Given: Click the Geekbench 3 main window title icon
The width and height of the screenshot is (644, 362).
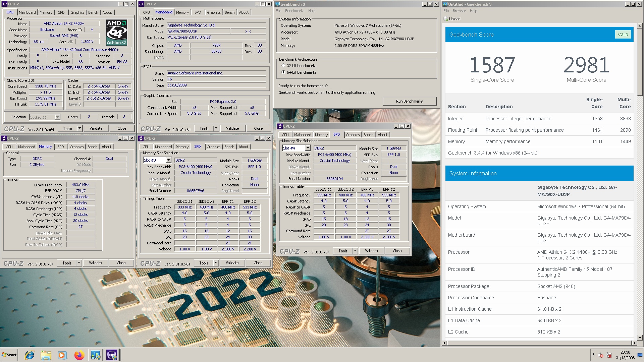Looking at the screenshot, I should pyautogui.click(x=277, y=4).
